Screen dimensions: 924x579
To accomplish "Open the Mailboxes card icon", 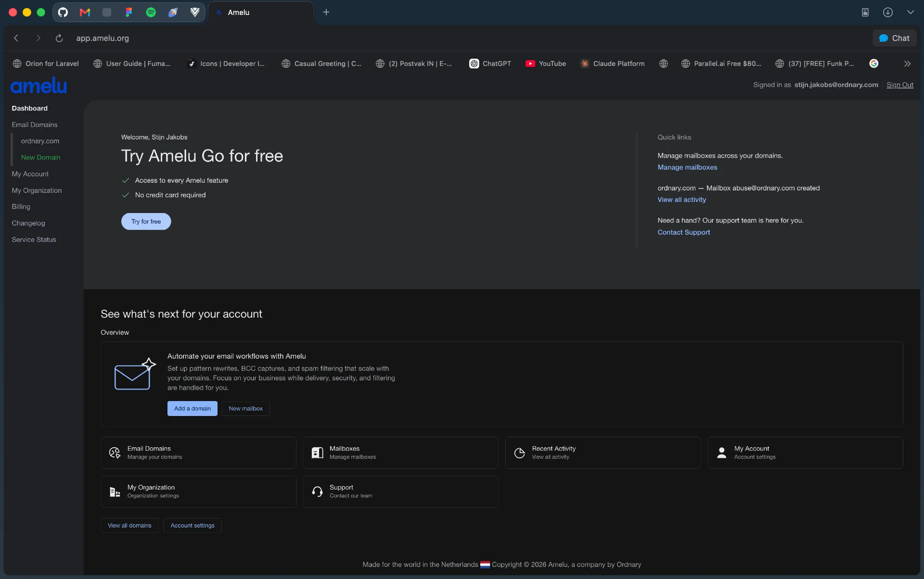I will [x=317, y=453].
